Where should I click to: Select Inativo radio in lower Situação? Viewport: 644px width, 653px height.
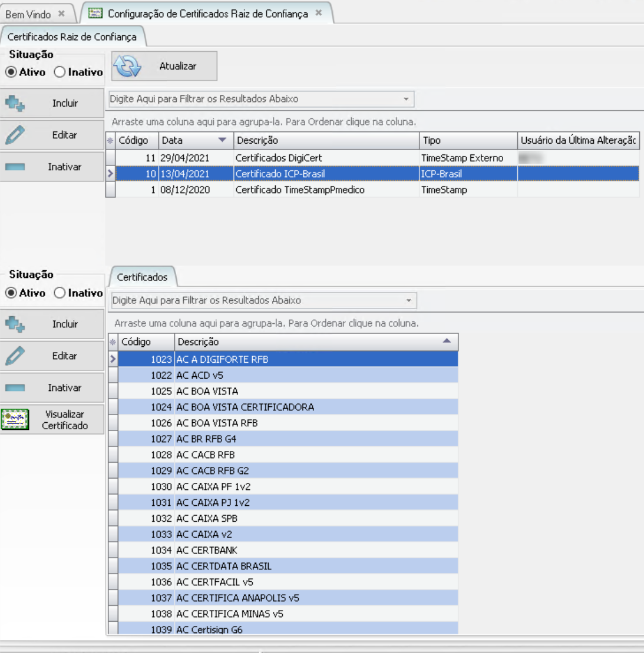point(60,293)
